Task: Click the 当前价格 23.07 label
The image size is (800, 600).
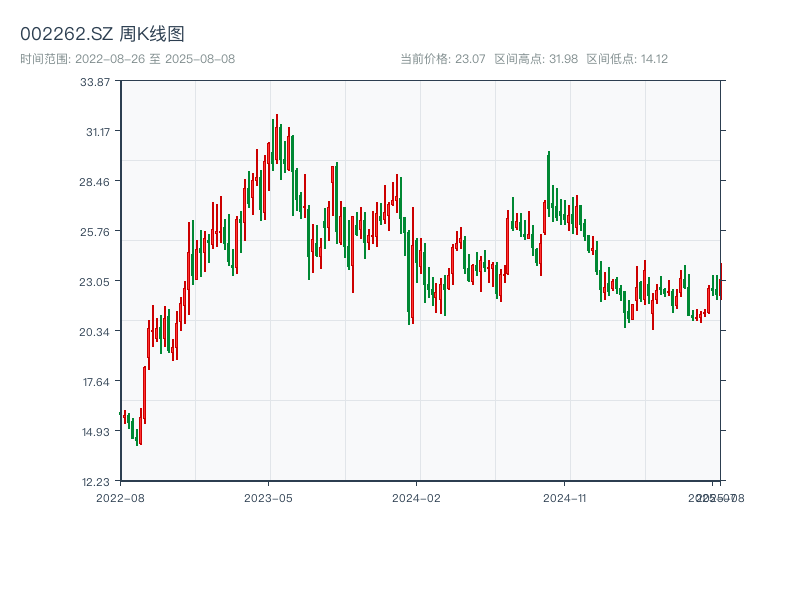Action: [x=443, y=59]
